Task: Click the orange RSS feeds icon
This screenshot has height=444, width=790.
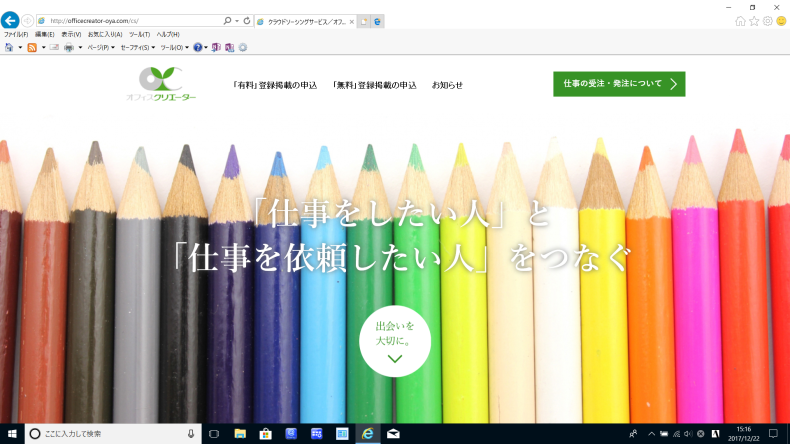Action: [32, 47]
